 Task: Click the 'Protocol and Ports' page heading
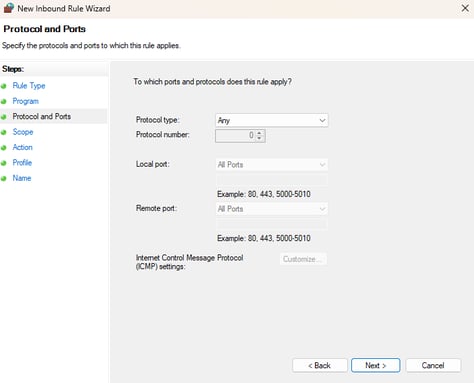pyautogui.click(x=44, y=29)
